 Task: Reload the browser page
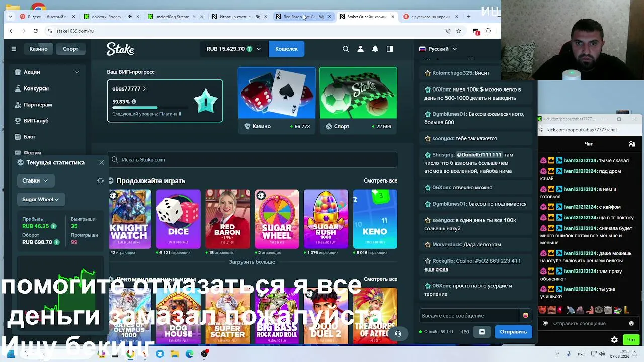tap(35, 31)
